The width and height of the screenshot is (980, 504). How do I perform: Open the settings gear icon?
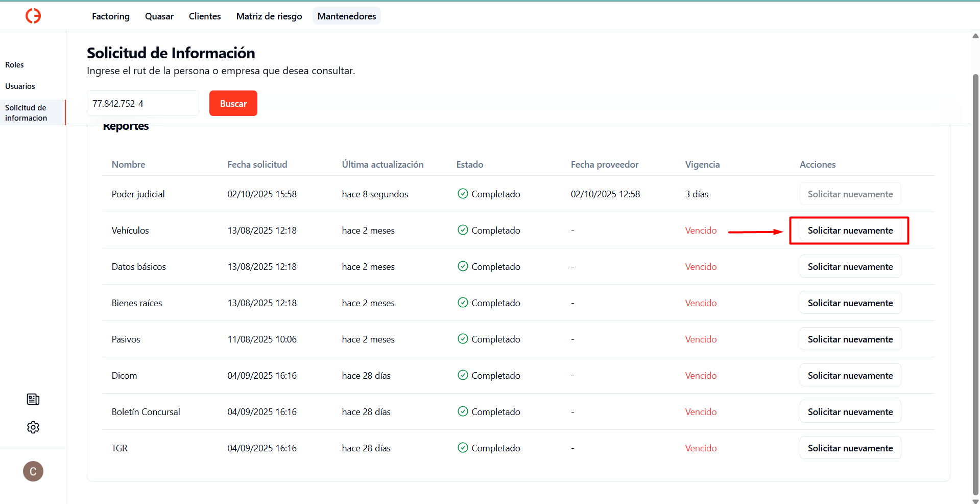click(33, 427)
